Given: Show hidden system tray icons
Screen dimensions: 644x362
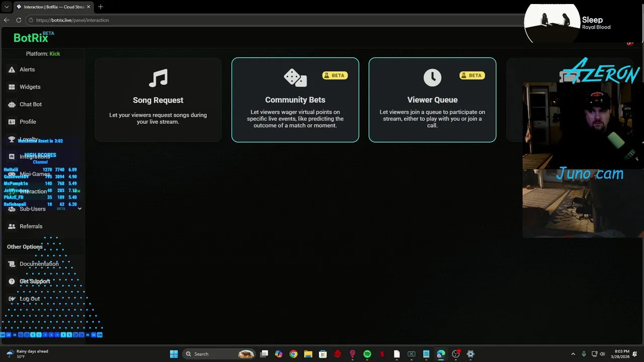Looking at the screenshot, I should (573, 354).
